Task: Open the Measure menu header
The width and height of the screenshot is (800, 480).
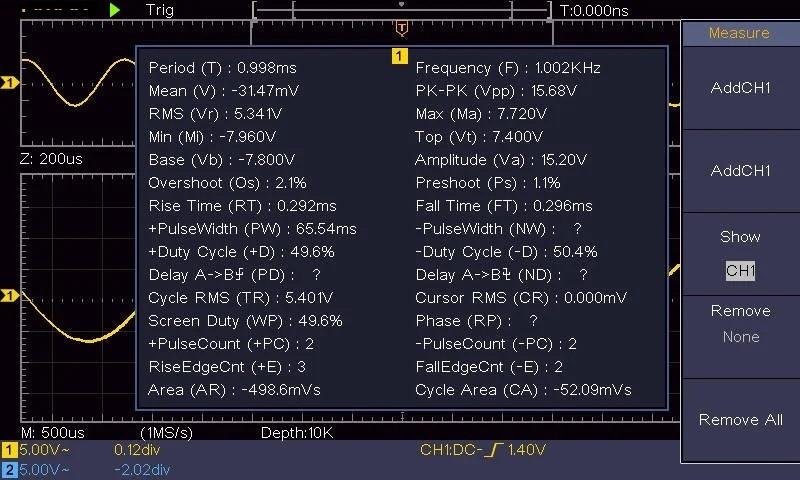Action: point(739,33)
